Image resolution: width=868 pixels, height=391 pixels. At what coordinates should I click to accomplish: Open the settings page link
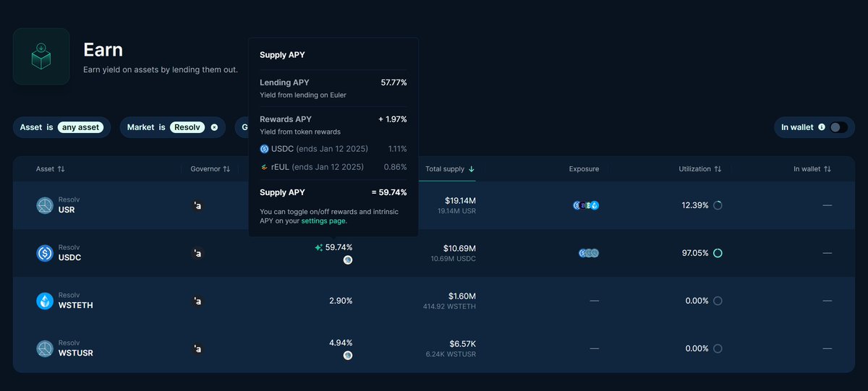coord(324,221)
